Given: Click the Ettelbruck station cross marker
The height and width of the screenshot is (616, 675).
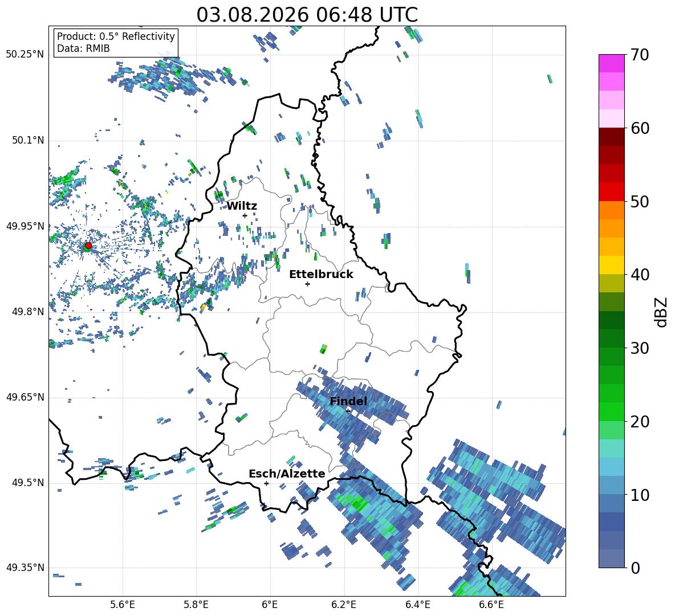Looking at the screenshot, I should [x=307, y=284].
